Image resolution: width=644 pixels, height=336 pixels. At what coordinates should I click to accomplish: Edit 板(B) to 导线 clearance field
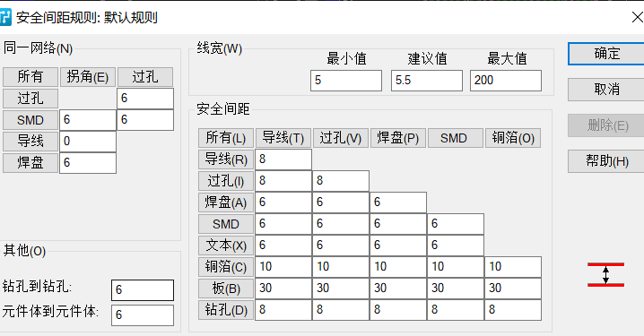pyautogui.click(x=283, y=289)
